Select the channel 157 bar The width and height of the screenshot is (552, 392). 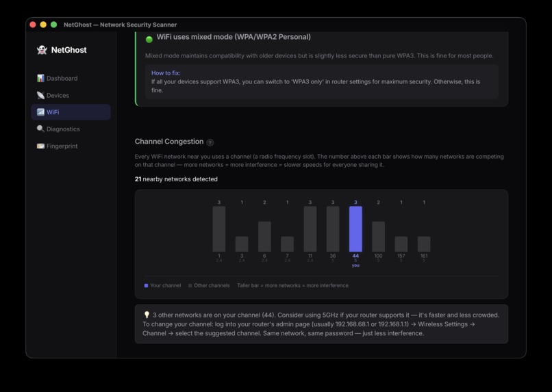[401, 244]
